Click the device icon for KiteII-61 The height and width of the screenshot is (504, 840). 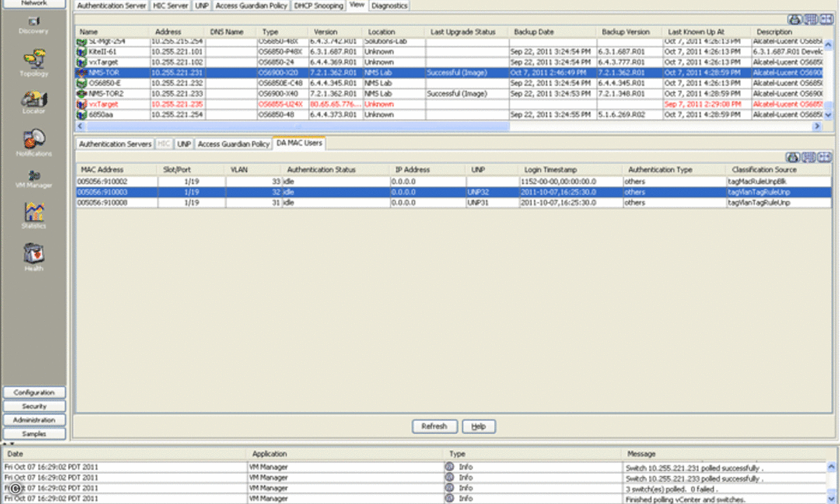pyautogui.click(x=82, y=52)
